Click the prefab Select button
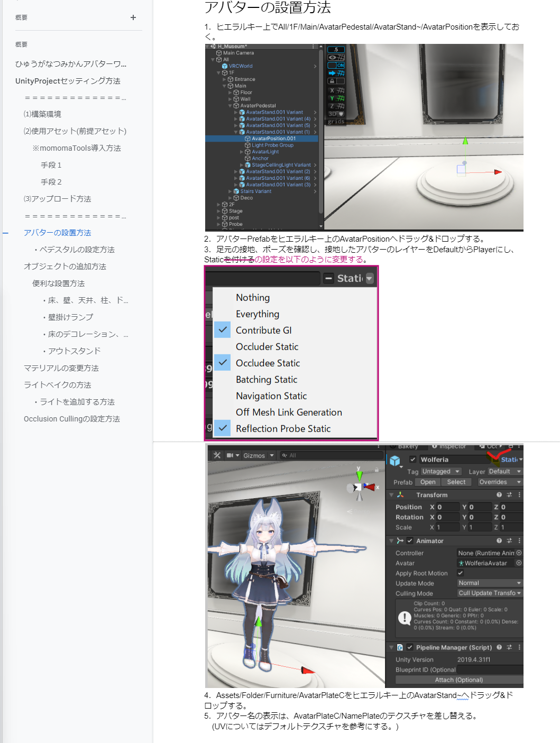 456,482
